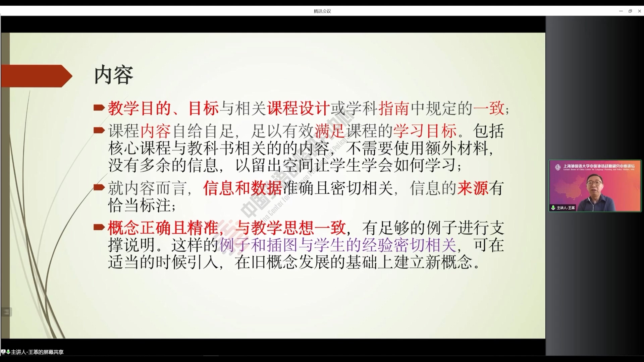This screenshot has width=644, height=362.
Task: Click the 主讲人-王革 name label on video
Action: pyautogui.click(x=566, y=208)
